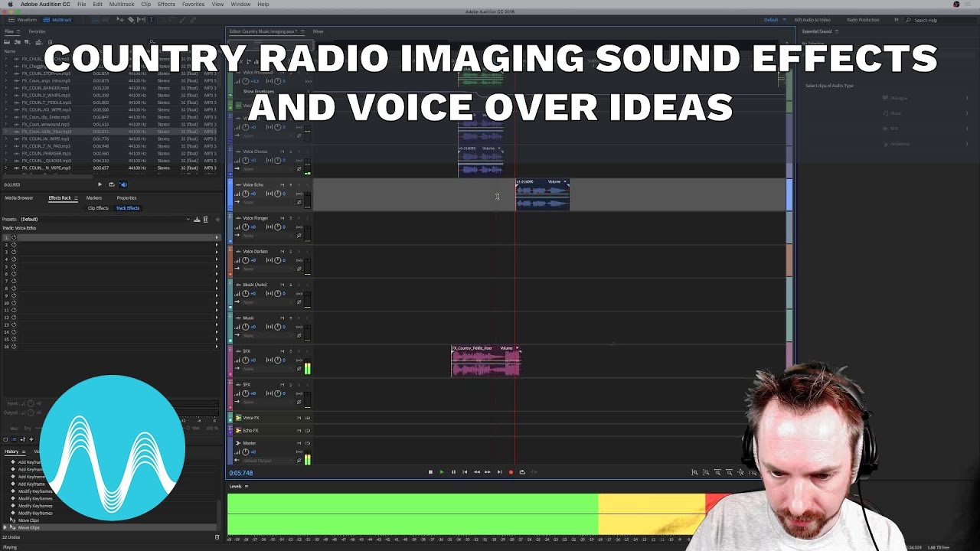Open the Effects menu in menu bar
The height and width of the screenshot is (551, 980).
tap(166, 5)
